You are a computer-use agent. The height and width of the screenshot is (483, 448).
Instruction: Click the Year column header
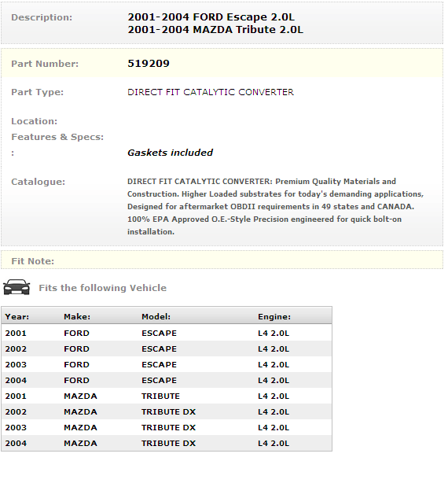(17, 317)
